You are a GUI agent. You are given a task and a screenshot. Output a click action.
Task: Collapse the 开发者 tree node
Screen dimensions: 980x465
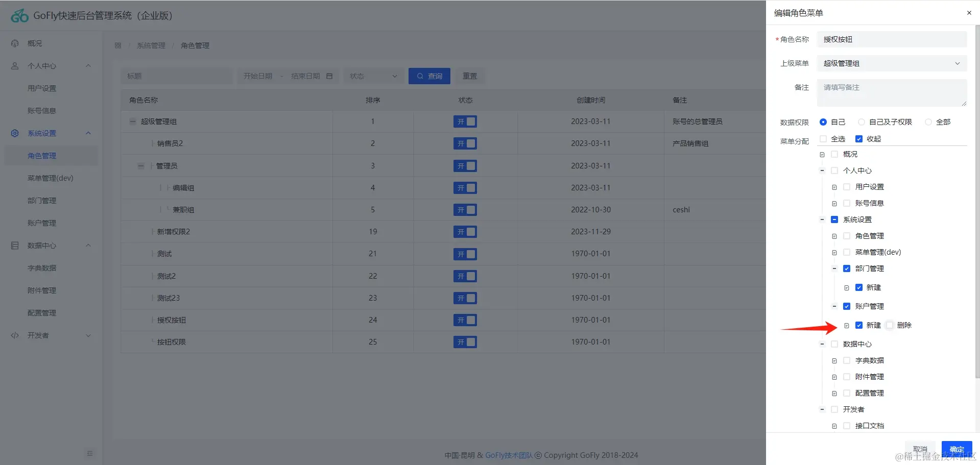coord(822,409)
